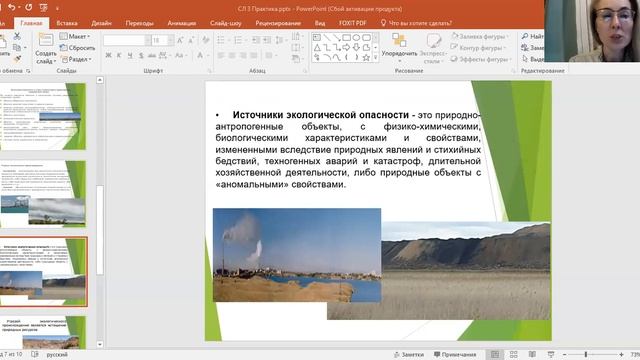The width and height of the screenshot is (640, 360).
Task: Open the Слайд-шоу tab
Action: pos(226,23)
